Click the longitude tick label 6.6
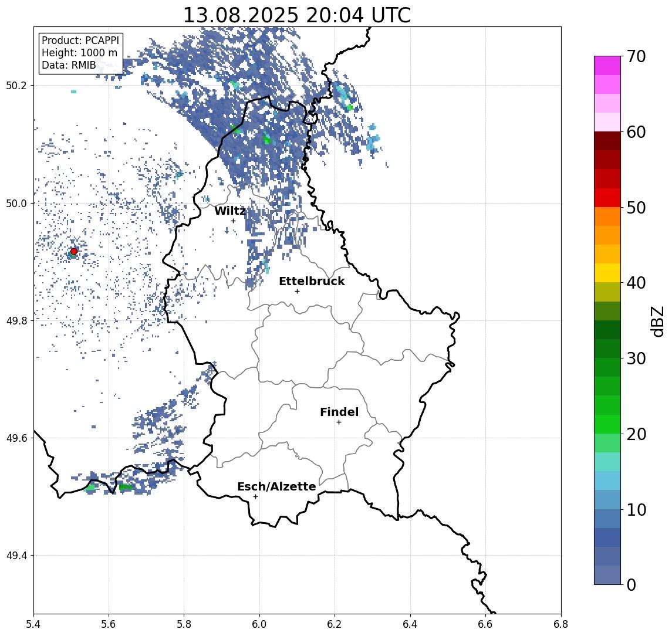 [x=485, y=624]
